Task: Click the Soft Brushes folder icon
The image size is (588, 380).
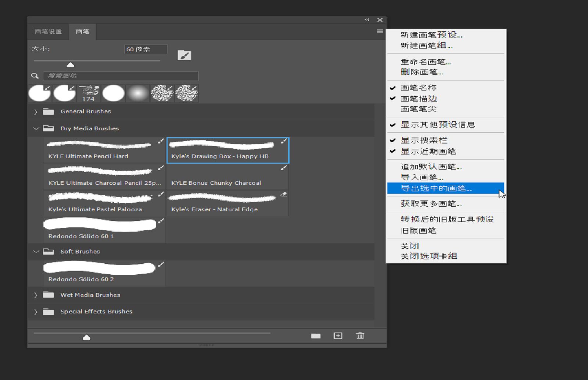Action: pyautogui.click(x=48, y=252)
